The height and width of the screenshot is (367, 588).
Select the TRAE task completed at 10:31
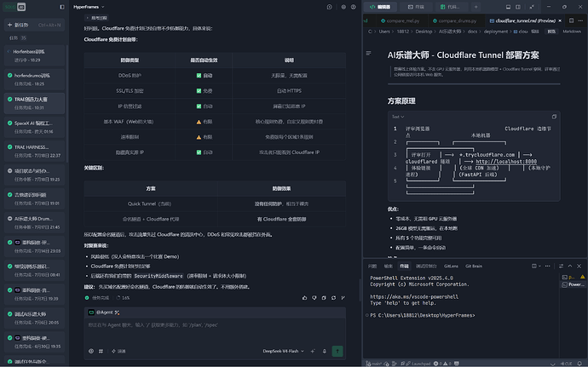(x=34, y=103)
